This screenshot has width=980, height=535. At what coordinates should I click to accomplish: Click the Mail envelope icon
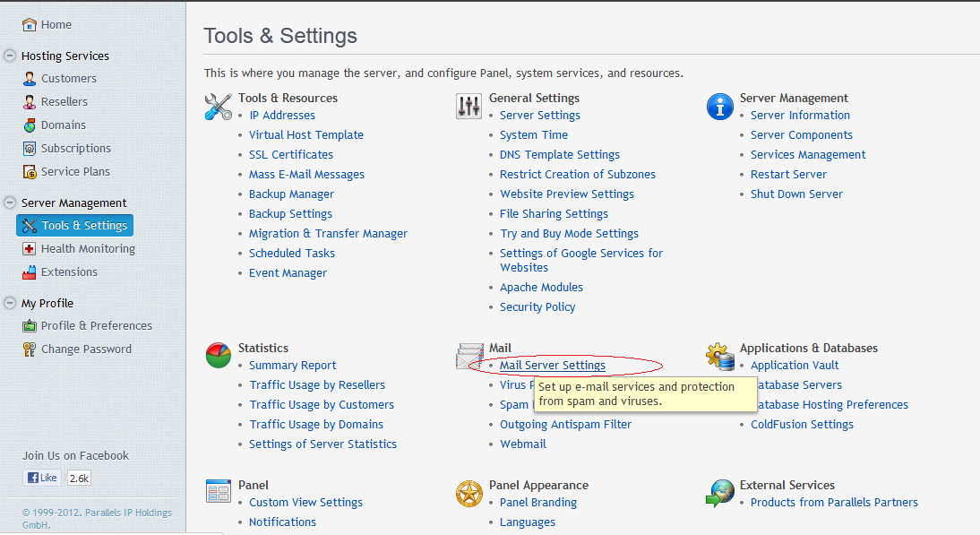pyautogui.click(x=469, y=356)
